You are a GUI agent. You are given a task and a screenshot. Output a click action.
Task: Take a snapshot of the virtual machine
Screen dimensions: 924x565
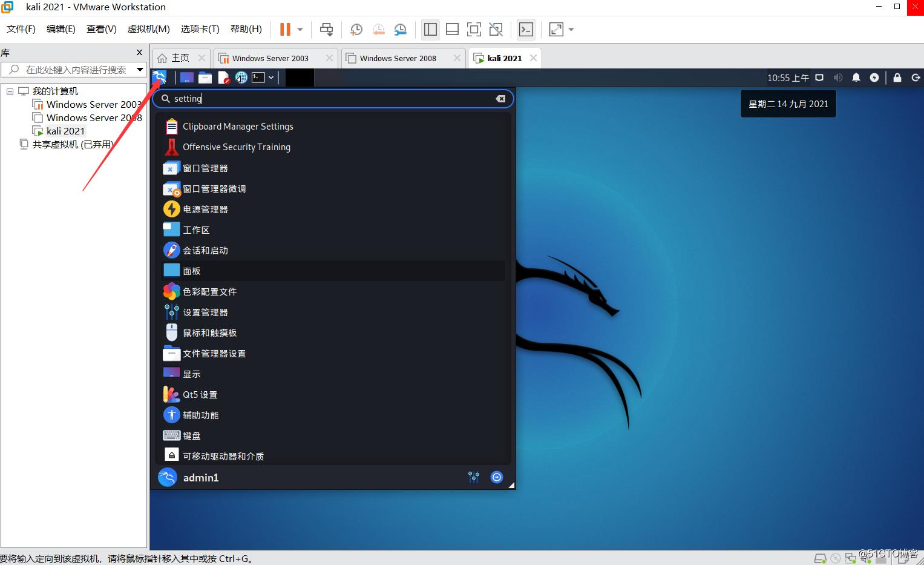coord(356,29)
